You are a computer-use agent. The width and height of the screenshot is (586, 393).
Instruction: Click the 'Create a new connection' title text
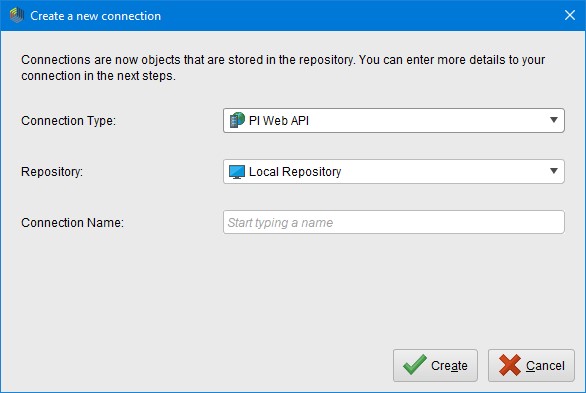95,16
